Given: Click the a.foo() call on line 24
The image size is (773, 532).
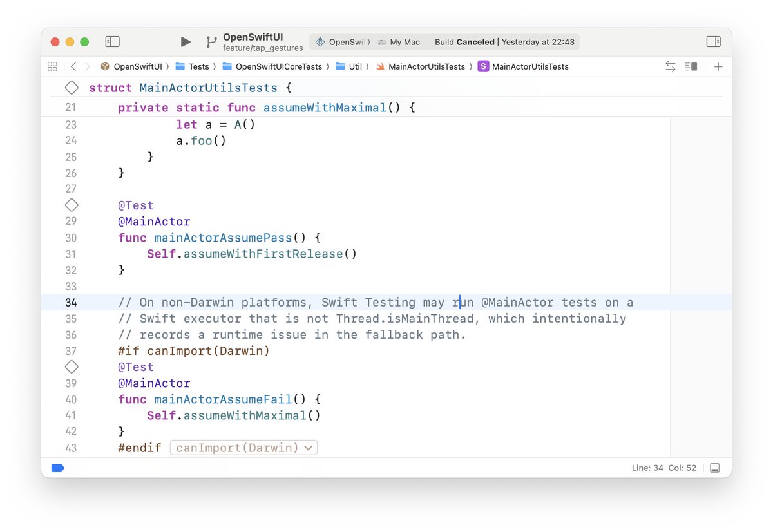Looking at the screenshot, I should (x=201, y=140).
